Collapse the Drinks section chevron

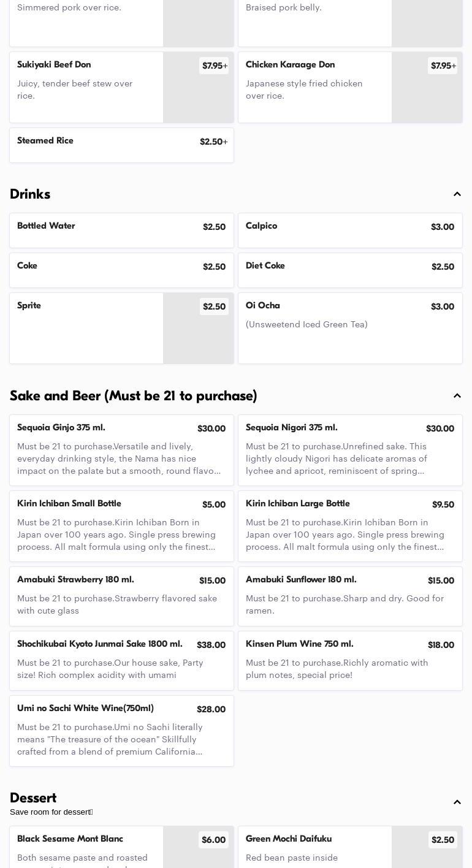[457, 194]
